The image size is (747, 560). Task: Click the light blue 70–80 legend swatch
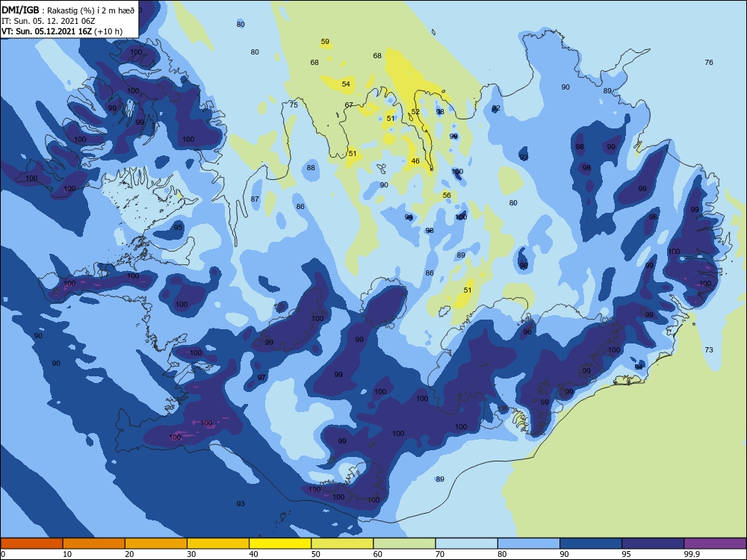click(466, 544)
